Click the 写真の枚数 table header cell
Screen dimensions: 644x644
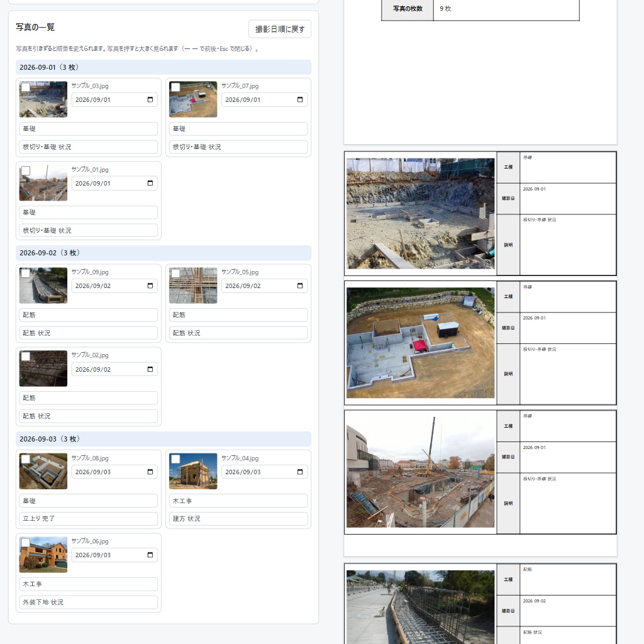[408, 9]
